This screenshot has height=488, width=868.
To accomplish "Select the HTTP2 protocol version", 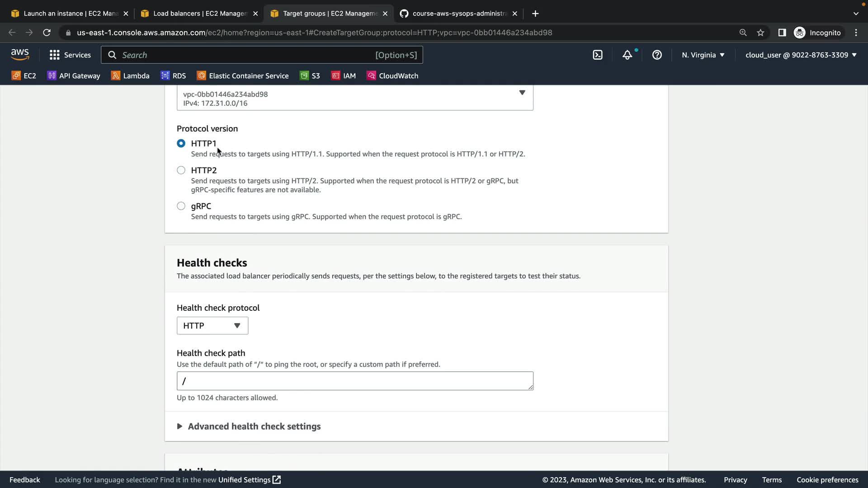I will 181,170.
